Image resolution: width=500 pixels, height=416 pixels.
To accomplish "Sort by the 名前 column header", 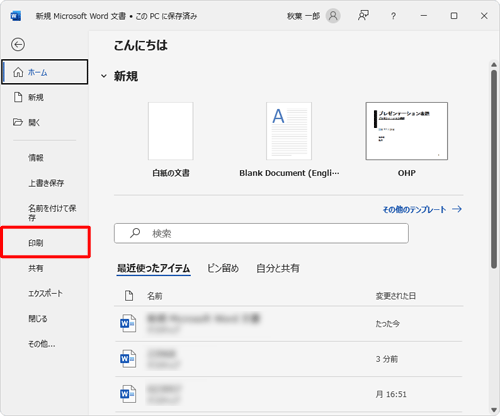I will [x=155, y=296].
